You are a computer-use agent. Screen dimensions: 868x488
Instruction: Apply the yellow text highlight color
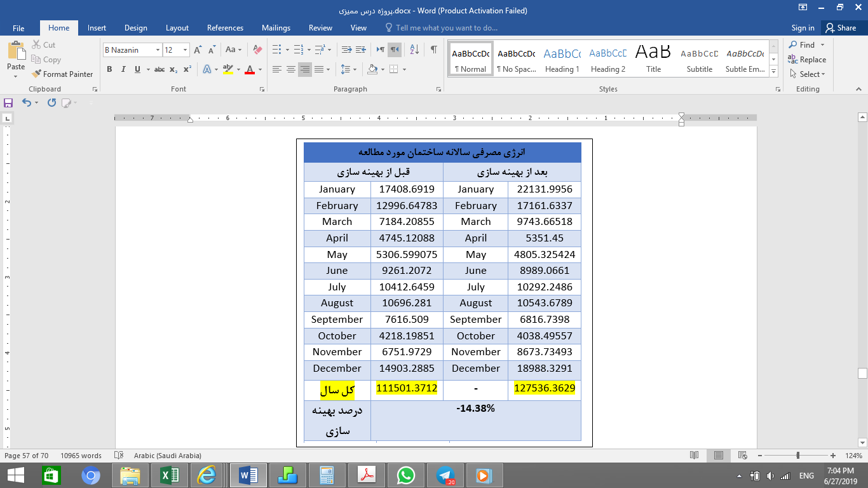[x=228, y=69]
